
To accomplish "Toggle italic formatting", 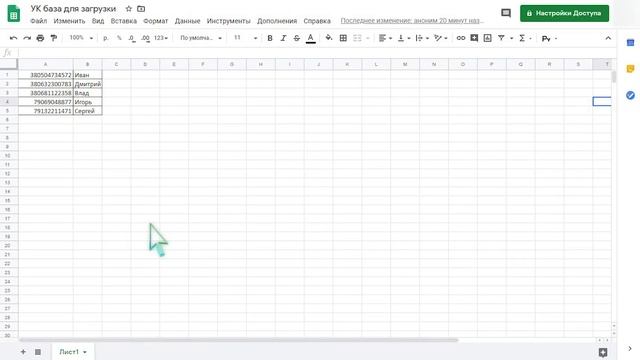I will coord(283,38).
